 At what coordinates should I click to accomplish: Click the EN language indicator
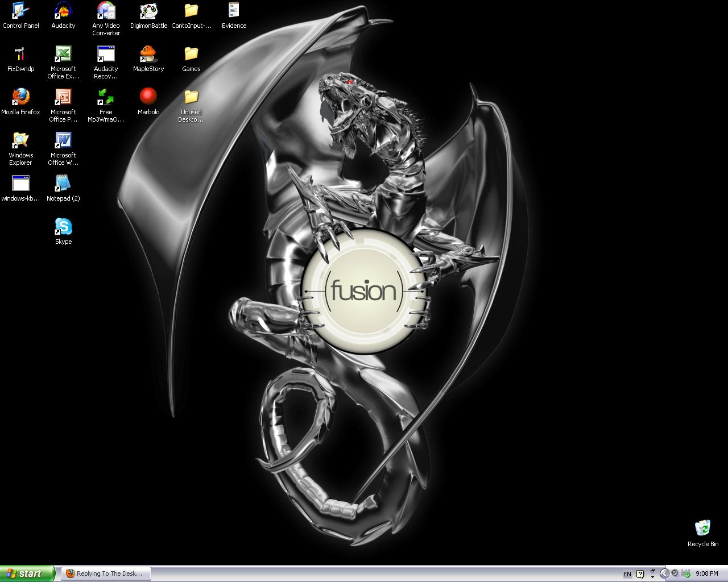click(627, 574)
